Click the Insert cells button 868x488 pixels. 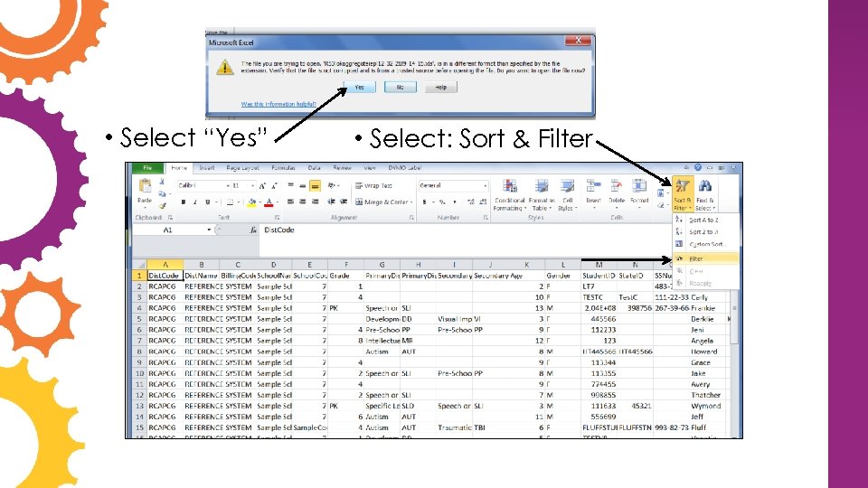point(593,193)
